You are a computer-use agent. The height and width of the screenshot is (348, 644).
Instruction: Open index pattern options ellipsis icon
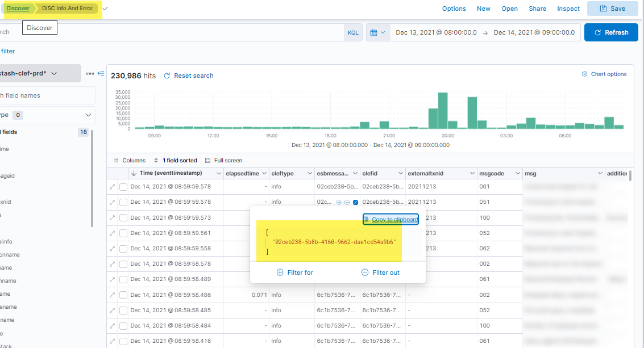[90, 73]
